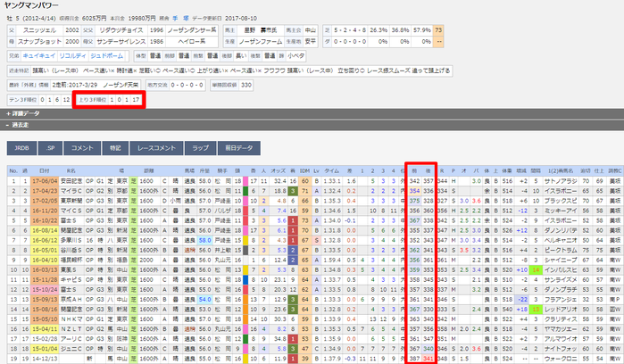The image size is (624, 364).
Task: Click the オッズ column header
Action: pyautogui.click(x=278, y=171)
